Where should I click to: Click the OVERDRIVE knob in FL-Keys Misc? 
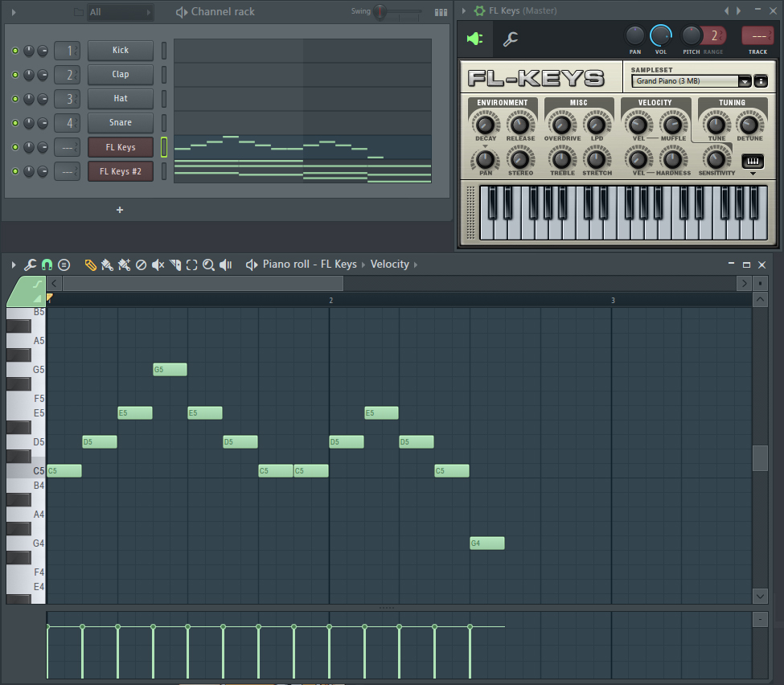coord(561,125)
